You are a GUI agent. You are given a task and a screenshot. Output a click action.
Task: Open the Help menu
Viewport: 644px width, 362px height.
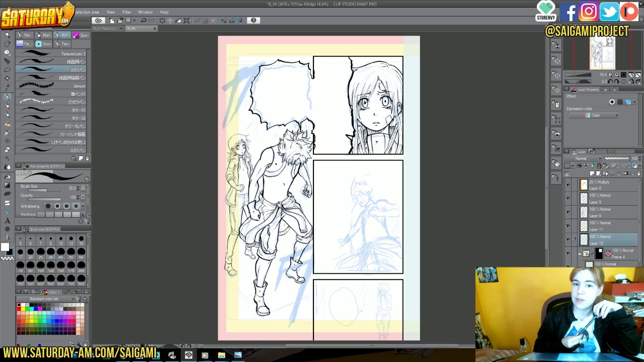tap(164, 12)
